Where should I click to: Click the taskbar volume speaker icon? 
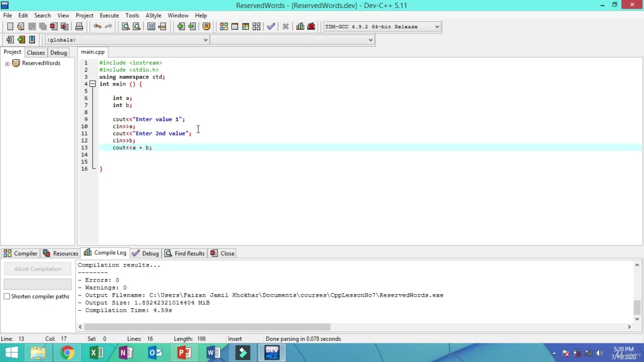[599, 353]
